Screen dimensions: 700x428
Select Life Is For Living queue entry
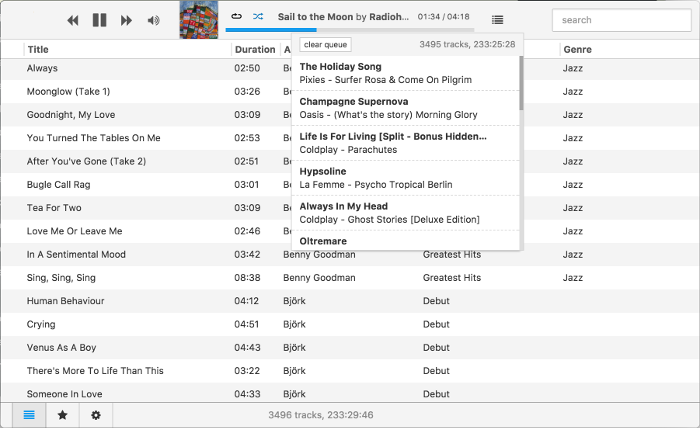pyautogui.click(x=405, y=143)
